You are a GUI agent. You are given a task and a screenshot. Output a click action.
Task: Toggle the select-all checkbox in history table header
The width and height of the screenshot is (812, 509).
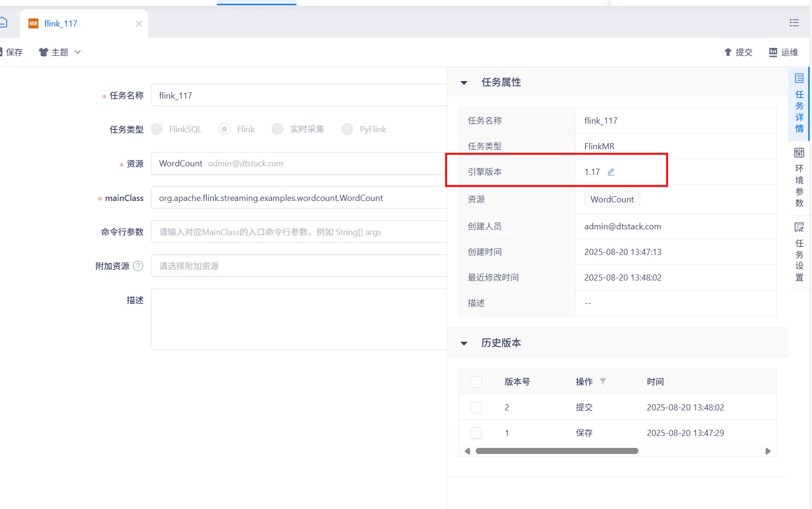coord(476,382)
